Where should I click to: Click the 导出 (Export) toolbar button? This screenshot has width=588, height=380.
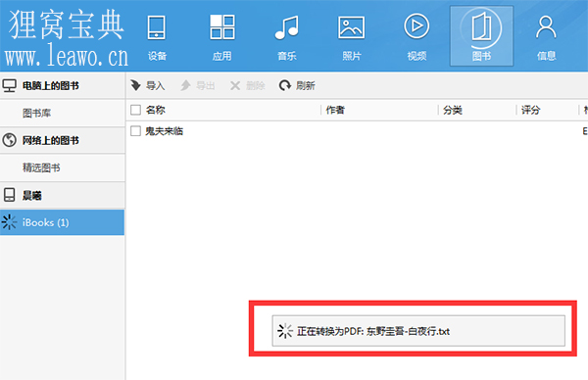(x=198, y=85)
